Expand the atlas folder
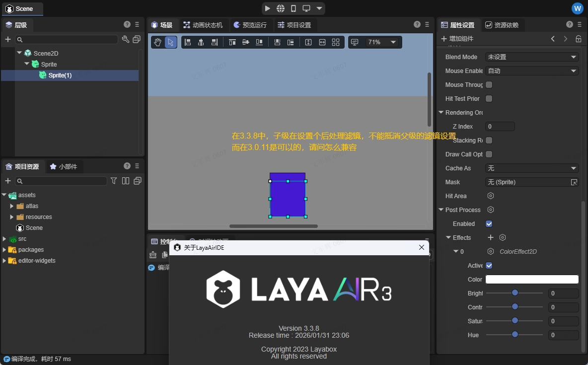588x365 pixels. [x=12, y=206]
